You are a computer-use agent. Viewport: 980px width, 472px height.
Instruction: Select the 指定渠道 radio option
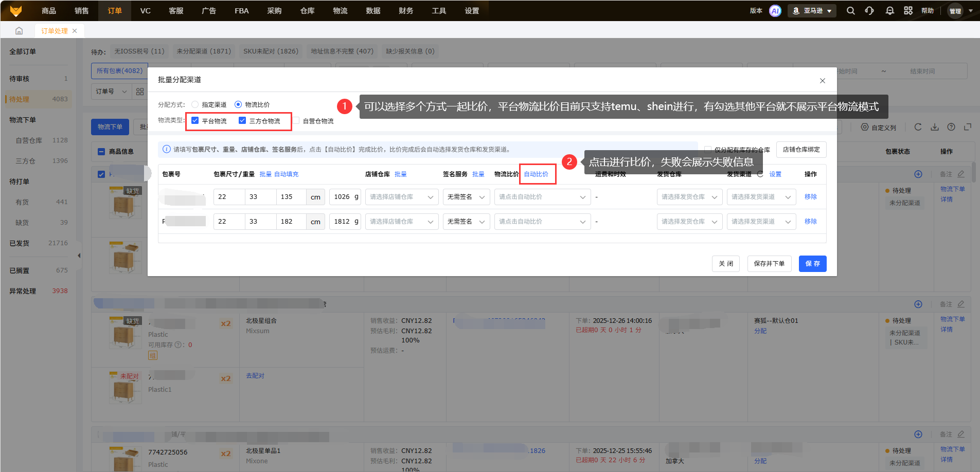click(x=195, y=104)
